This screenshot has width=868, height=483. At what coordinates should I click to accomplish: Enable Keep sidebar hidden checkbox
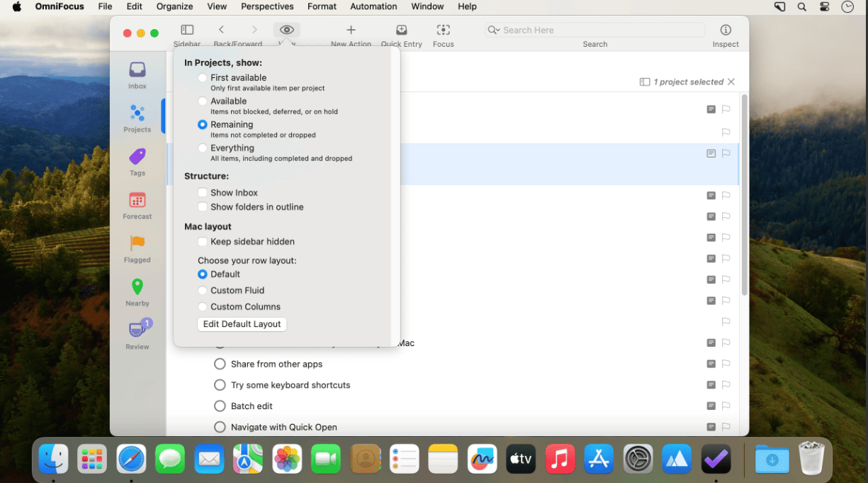[x=203, y=242]
